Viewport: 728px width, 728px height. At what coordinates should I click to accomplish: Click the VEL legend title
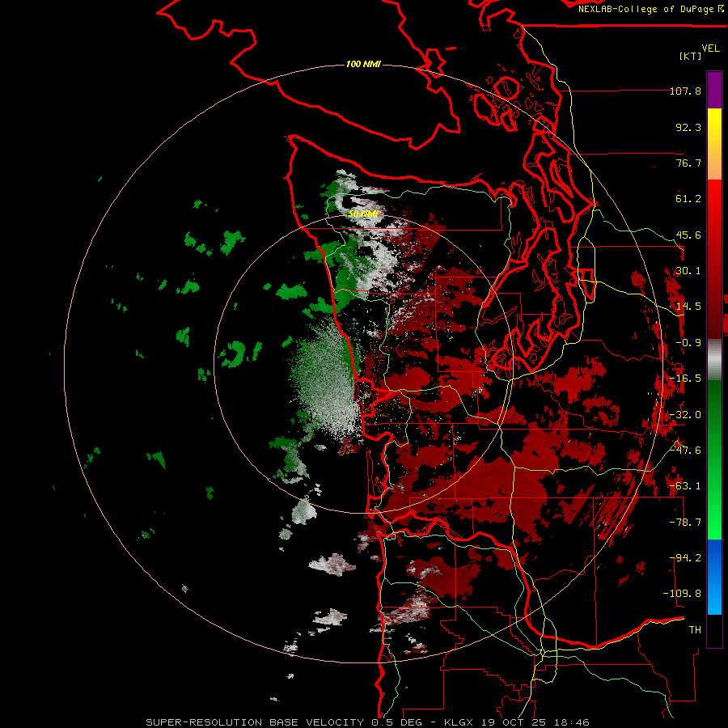[710, 49]
